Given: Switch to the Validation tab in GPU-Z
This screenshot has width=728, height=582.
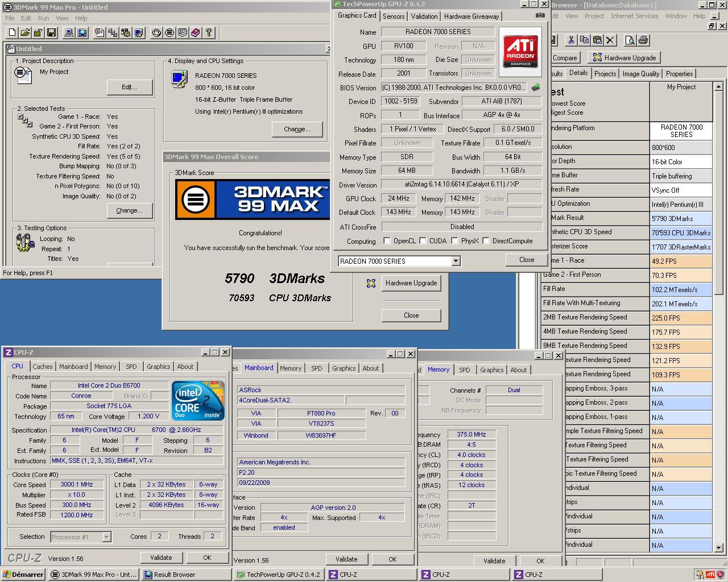Looking at the screenshot, I should pos(424,16).
